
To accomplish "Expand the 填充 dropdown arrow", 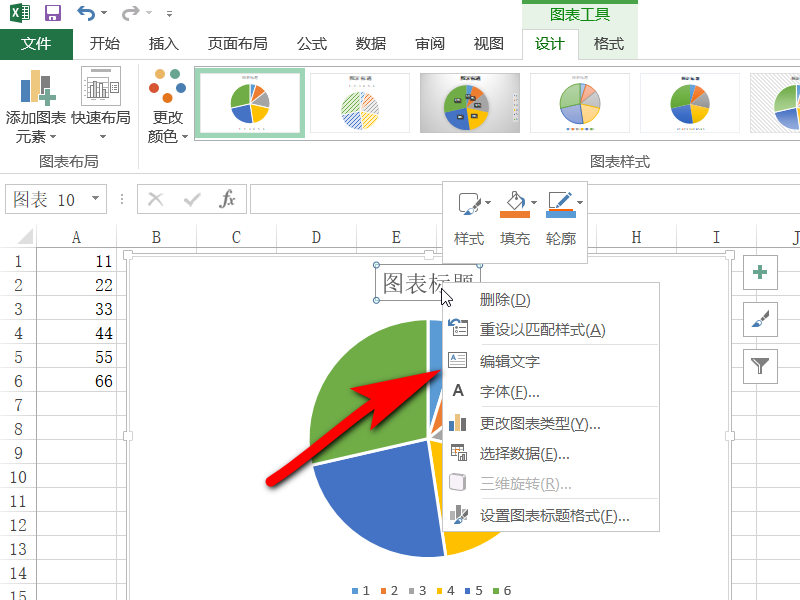I will coord(534,203).
